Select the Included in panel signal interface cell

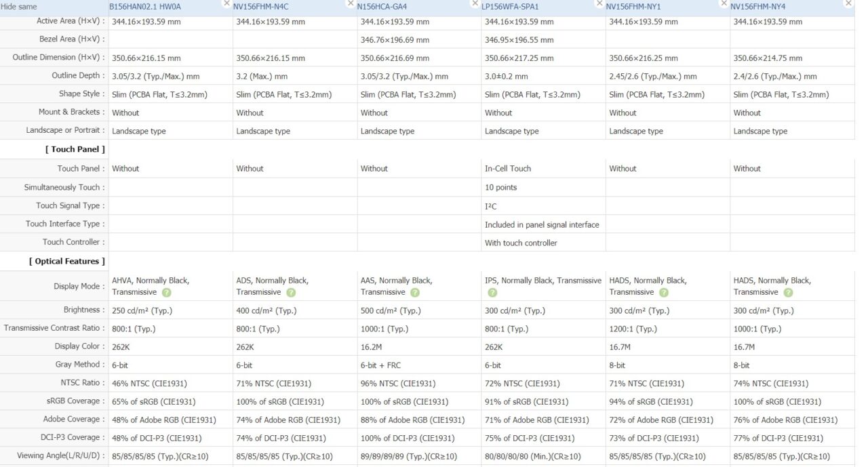[542, 224]
